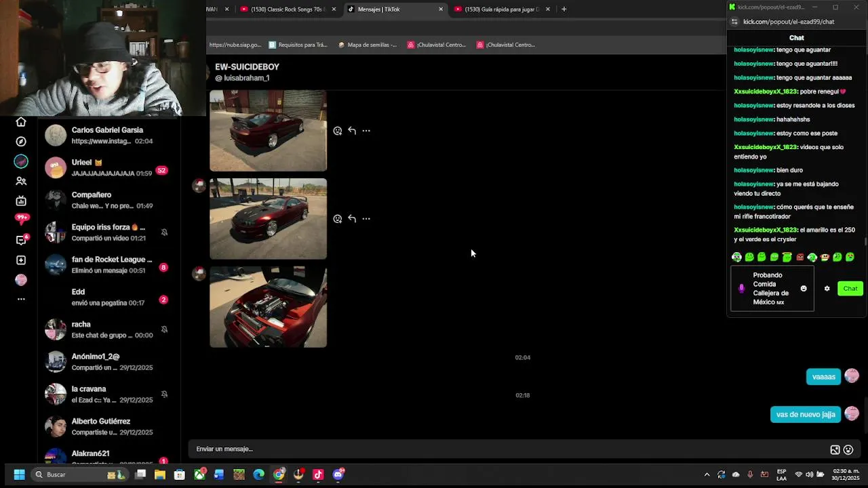Open the Mapa de semillas bookmark
The image size is (868, 488).
tap(367, 45)
